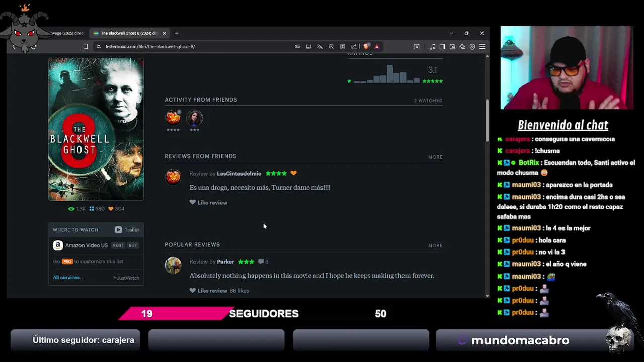
Task: Open Brave Shields lion icon
Action: click(366, 47)
